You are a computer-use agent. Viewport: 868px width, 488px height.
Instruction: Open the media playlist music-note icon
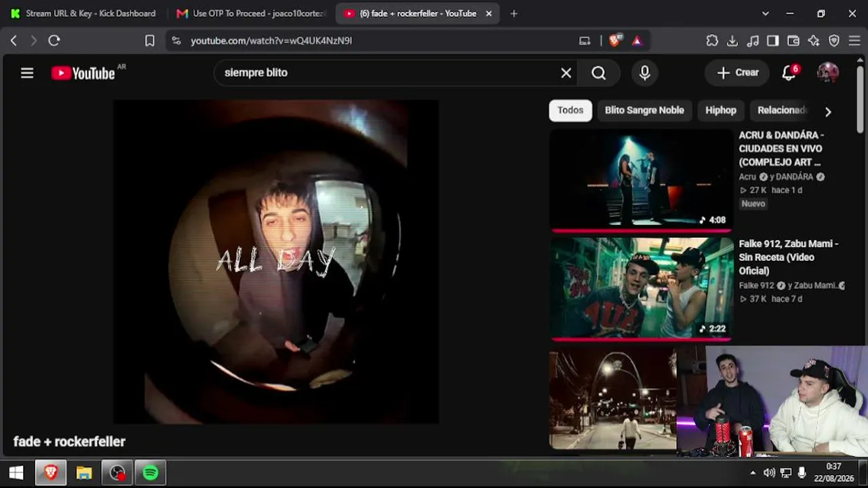[x=753, y=41]
